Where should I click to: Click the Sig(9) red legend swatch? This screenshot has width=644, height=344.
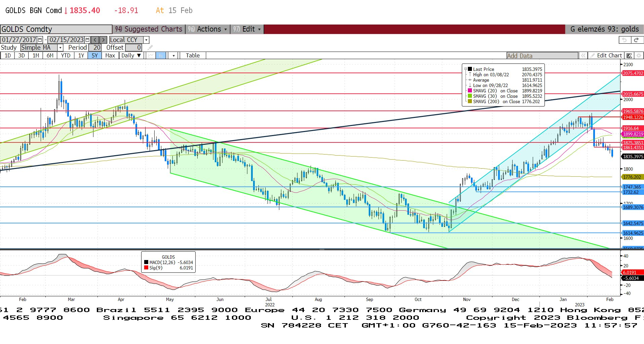(146, 268)
